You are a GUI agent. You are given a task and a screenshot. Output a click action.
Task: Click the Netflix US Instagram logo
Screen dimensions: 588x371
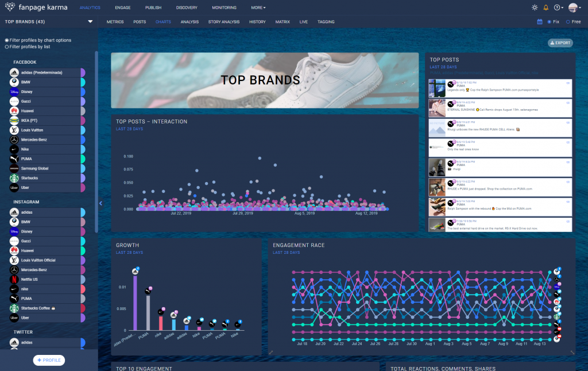coord(14,279)
